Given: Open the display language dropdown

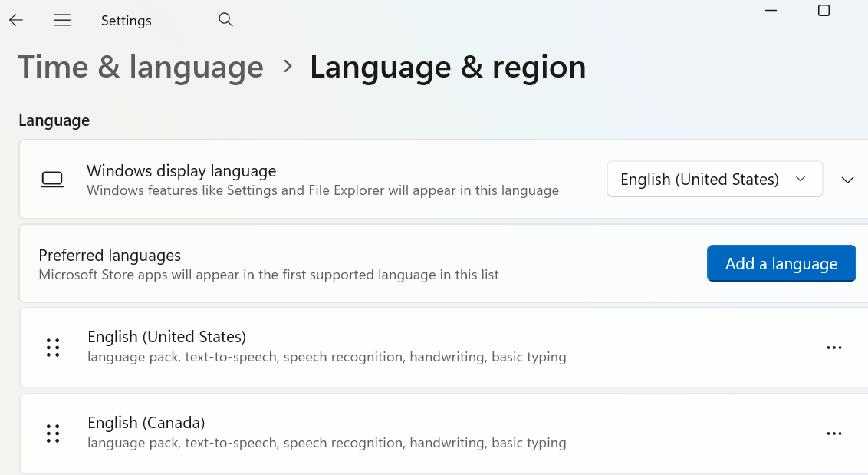Looking at the screenshot, I should 715,179.
